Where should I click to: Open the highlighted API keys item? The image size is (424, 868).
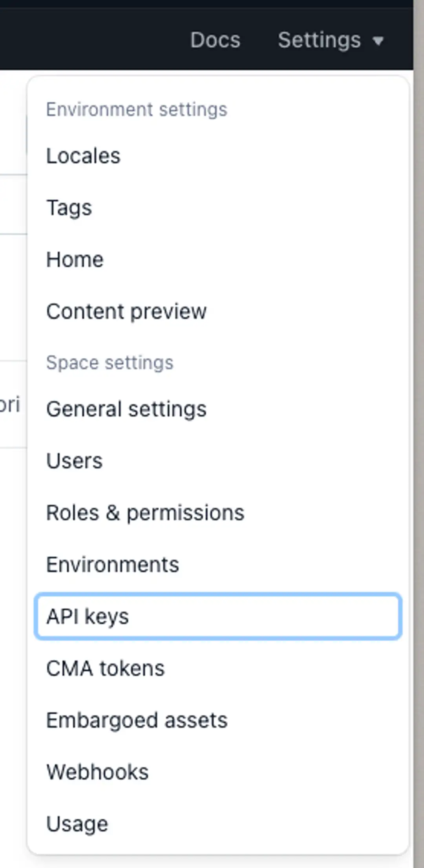[218, 616]
